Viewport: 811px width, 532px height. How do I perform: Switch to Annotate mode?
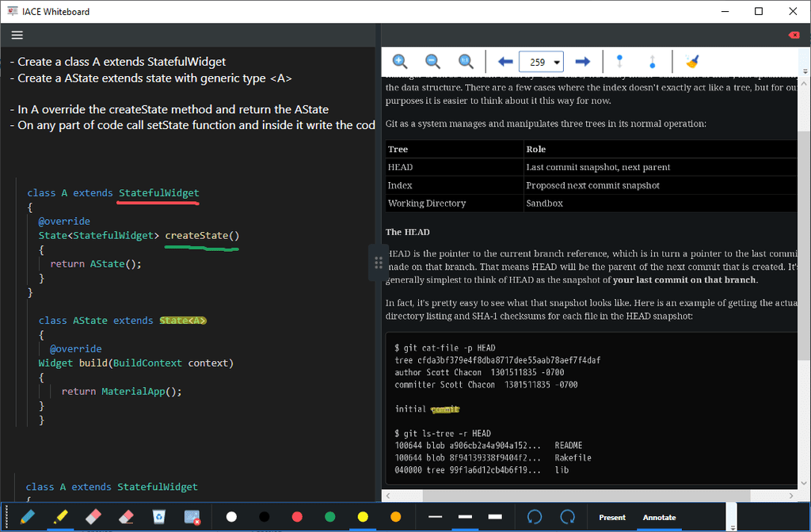pyautogui.click(x=660, y=518)
